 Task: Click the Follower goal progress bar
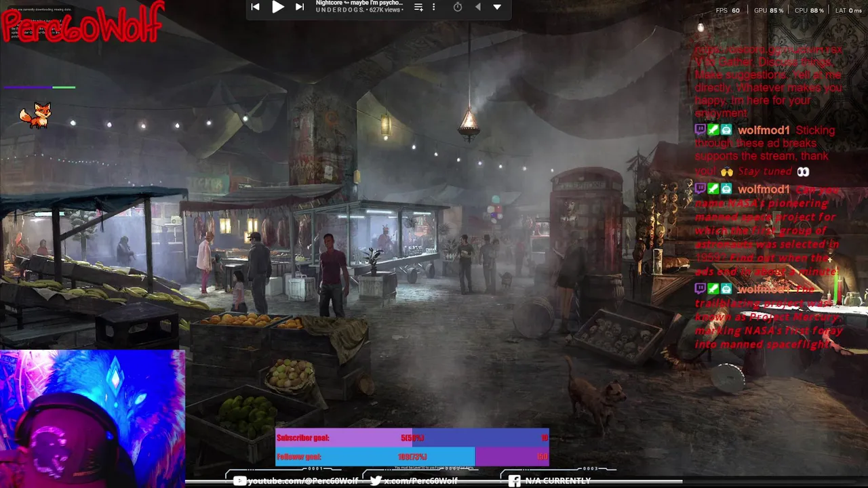pos(412,457)
